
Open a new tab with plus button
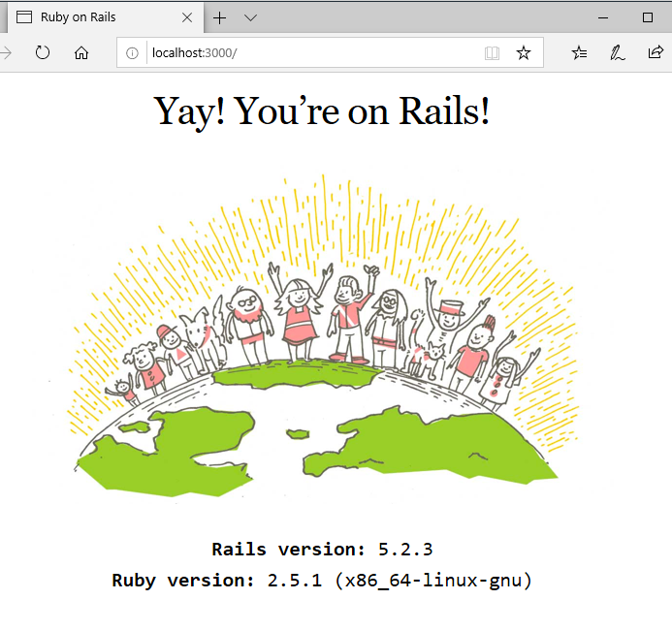point(219,18)
